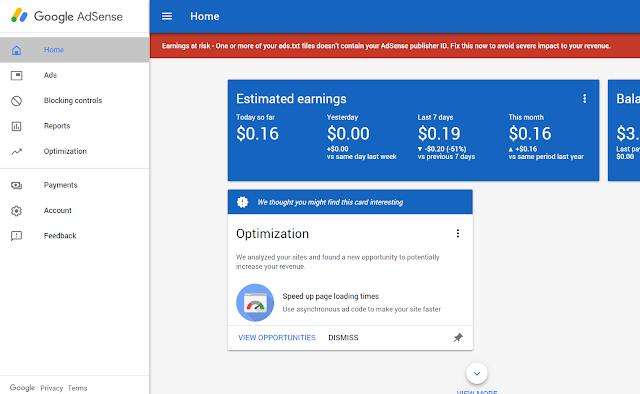Click the Privacy footer link
The image size is (640, 394).
coord(51,388)
